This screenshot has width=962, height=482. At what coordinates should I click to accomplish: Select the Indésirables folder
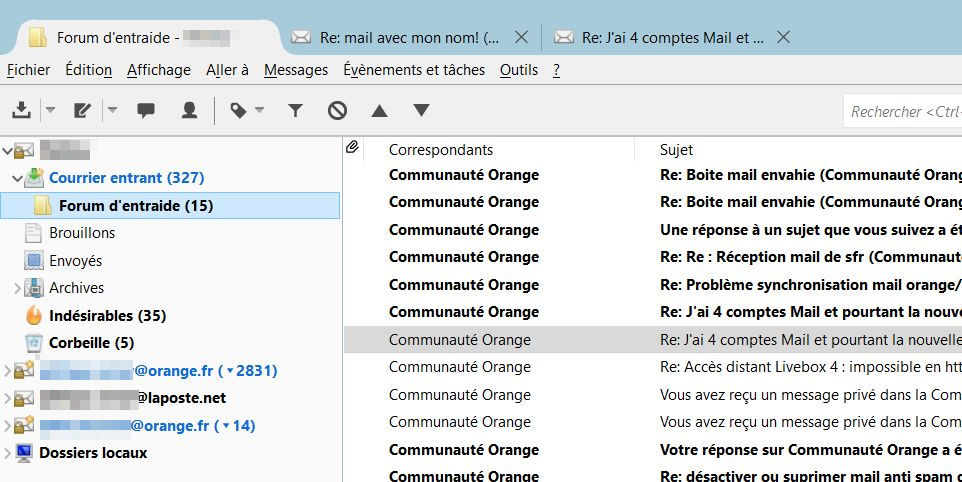click(107, 315)
